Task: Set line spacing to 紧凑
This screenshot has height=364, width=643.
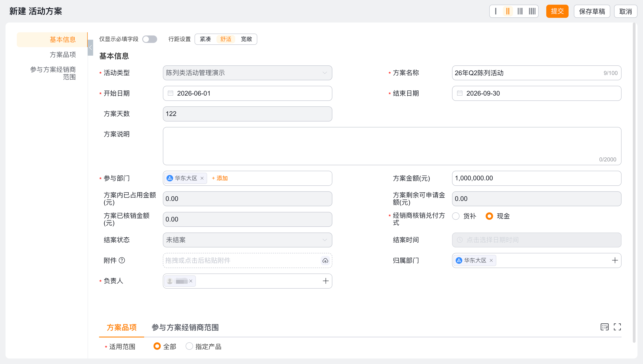Action: coord(205,39)
